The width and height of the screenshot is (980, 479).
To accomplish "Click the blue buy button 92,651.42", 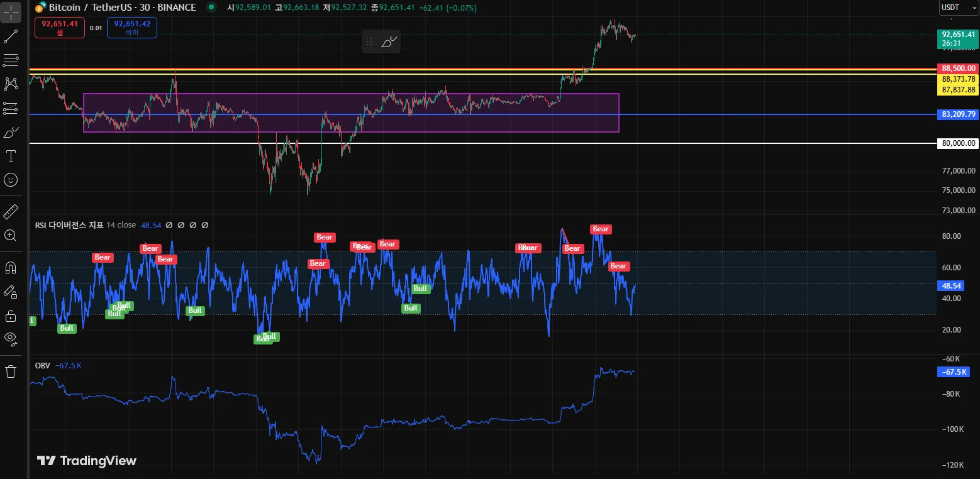I will 132,28.
